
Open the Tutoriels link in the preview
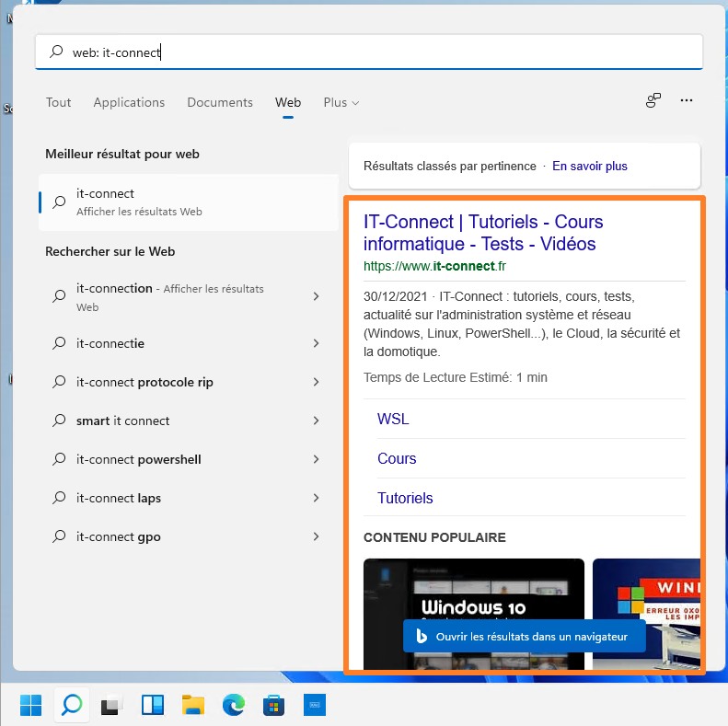click(405, 498)
